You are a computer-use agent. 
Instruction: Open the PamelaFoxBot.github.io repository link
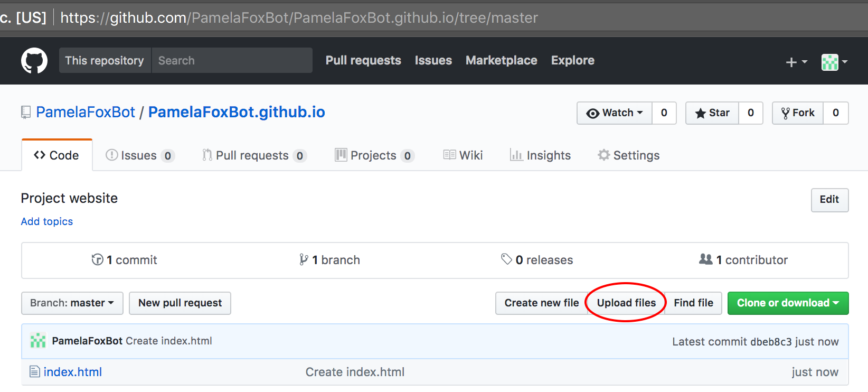pos(237,112)
